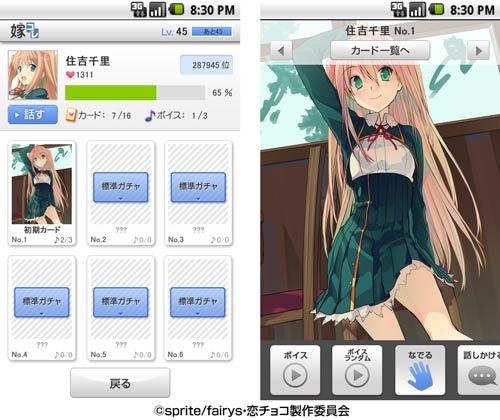The image size is (500, 420).
Task: Tap the card count icon (カード 7/16)
Action: tap(71, 115)
